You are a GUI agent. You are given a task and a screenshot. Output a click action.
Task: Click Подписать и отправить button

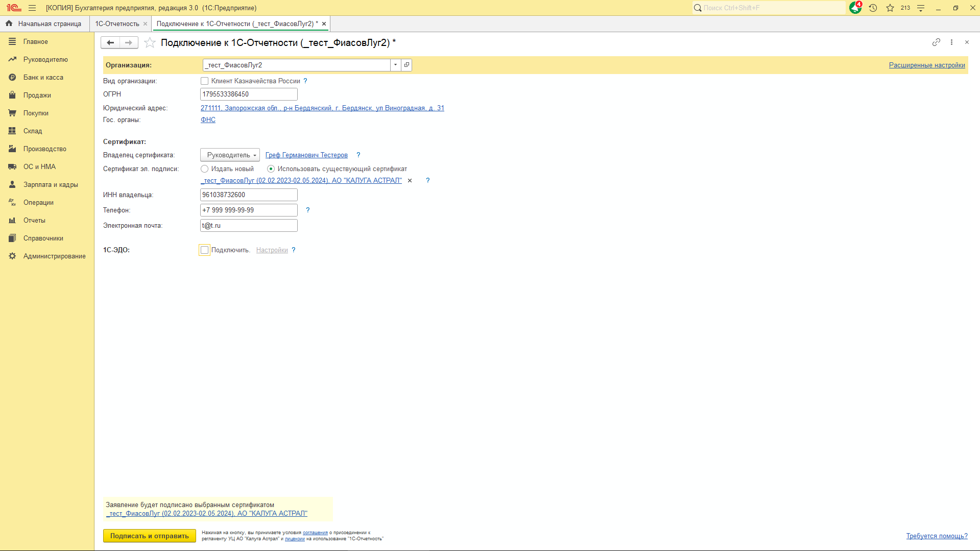click(x=150, y=536)
